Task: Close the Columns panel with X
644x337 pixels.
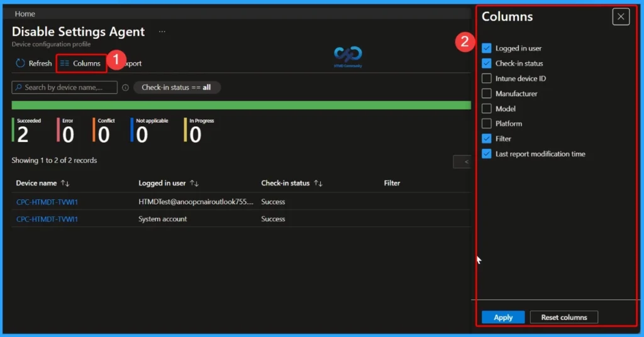Action: (x=621, y=17)
